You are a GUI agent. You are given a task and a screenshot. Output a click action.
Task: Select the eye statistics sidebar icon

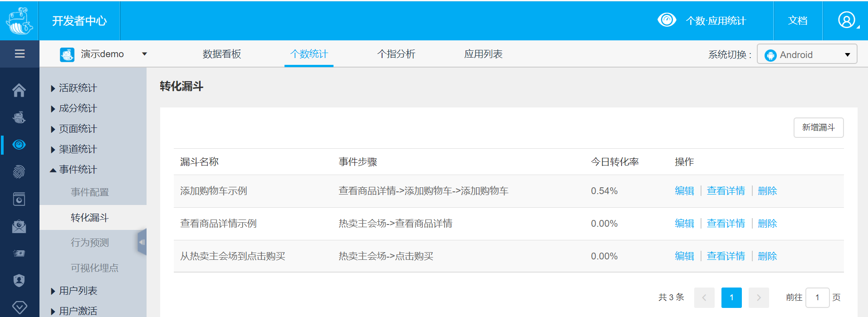pos(19,145)
